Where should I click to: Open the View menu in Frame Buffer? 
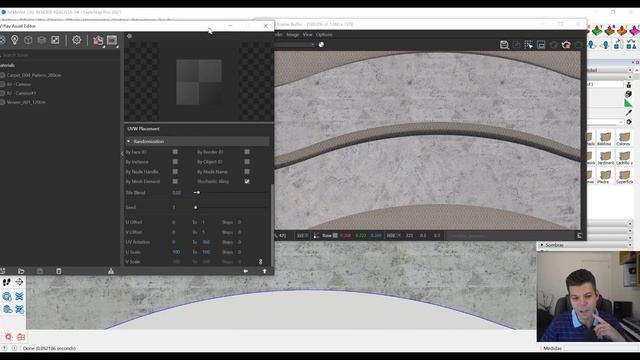pos(308,35)
